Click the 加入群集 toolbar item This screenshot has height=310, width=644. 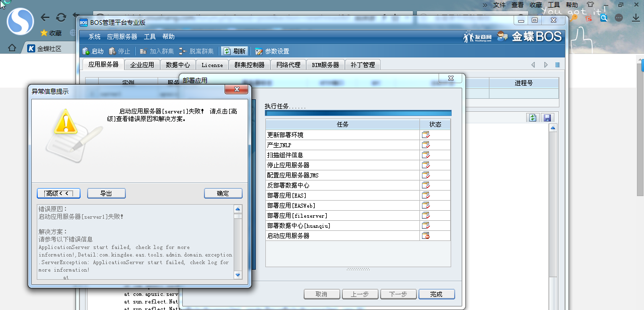[x=157, y=51]
